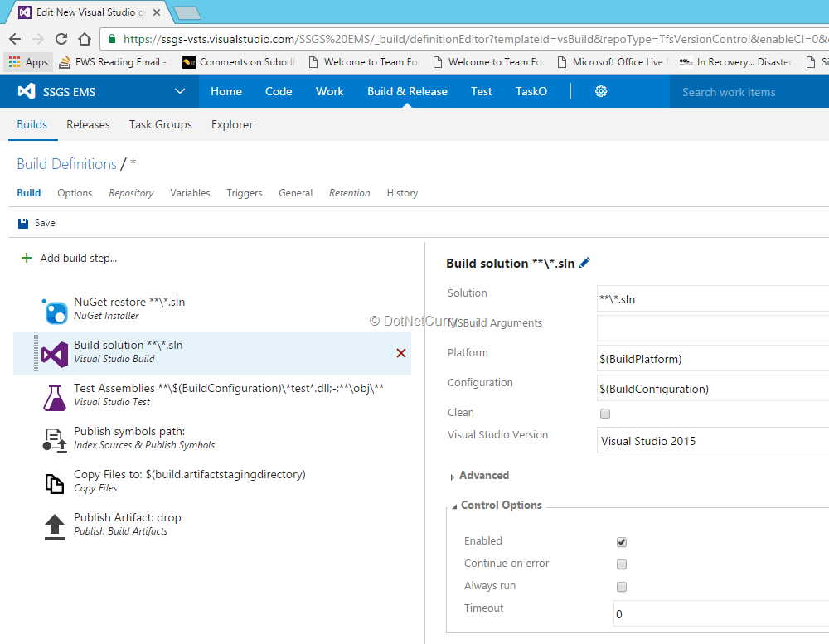Click Add build step...
The image size is (829, 644).
pos(79,258)
